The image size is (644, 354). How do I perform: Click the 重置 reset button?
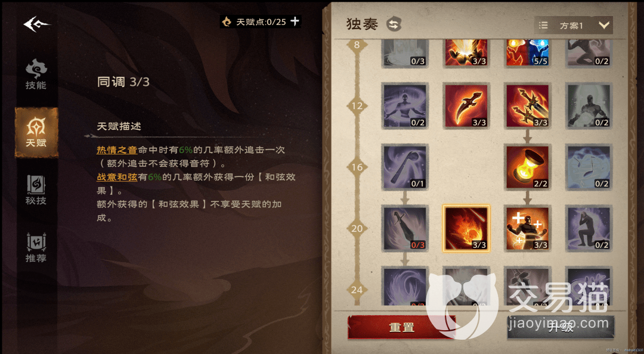pos(401,327)
